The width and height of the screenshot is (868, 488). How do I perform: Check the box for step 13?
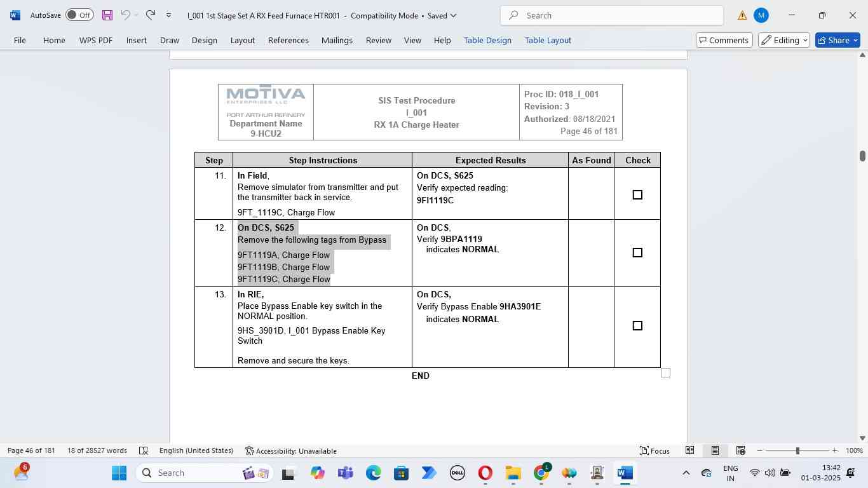(637, 326)
